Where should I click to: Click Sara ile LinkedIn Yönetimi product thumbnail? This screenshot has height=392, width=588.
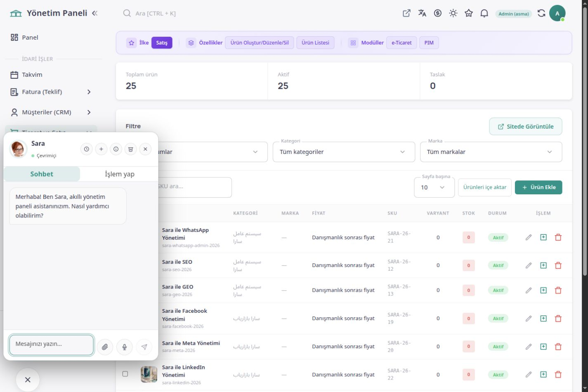pos(149,374)
